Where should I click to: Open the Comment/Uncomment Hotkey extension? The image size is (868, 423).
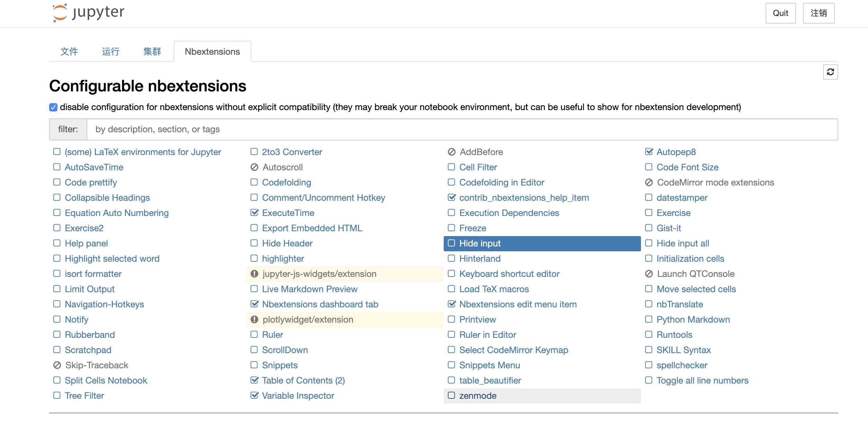[x=323, y=198]
